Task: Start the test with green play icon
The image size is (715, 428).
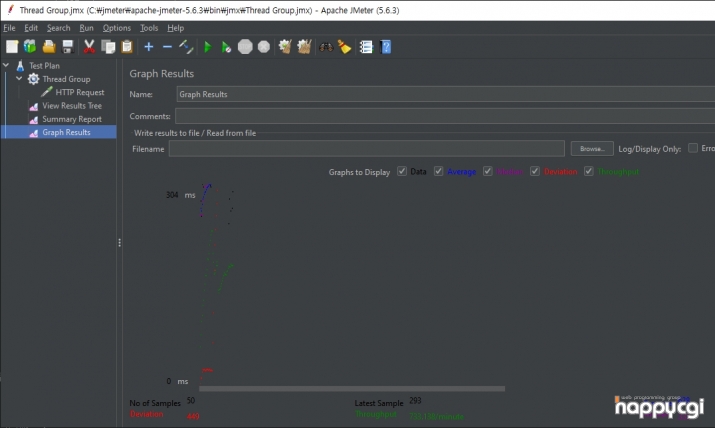Action: (208, 46)
